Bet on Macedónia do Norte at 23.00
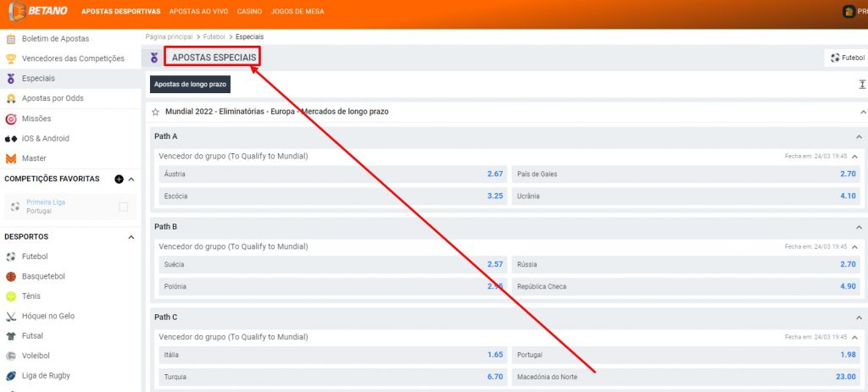Screen dimensions: 868x392 pyautogui.click(x=686, y=377)
